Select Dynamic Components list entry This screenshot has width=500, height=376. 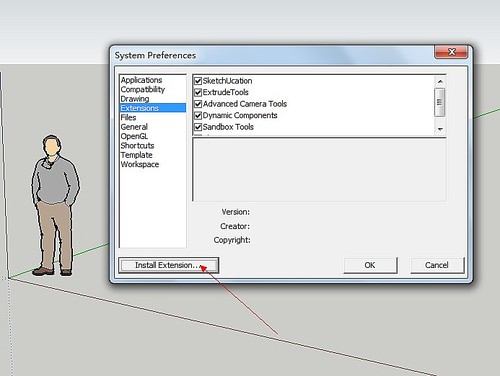tap(240, 115)
